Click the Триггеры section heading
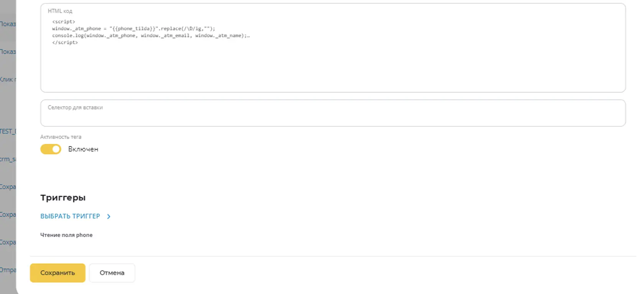Viewport: 644px width, 294px height. 63,198
